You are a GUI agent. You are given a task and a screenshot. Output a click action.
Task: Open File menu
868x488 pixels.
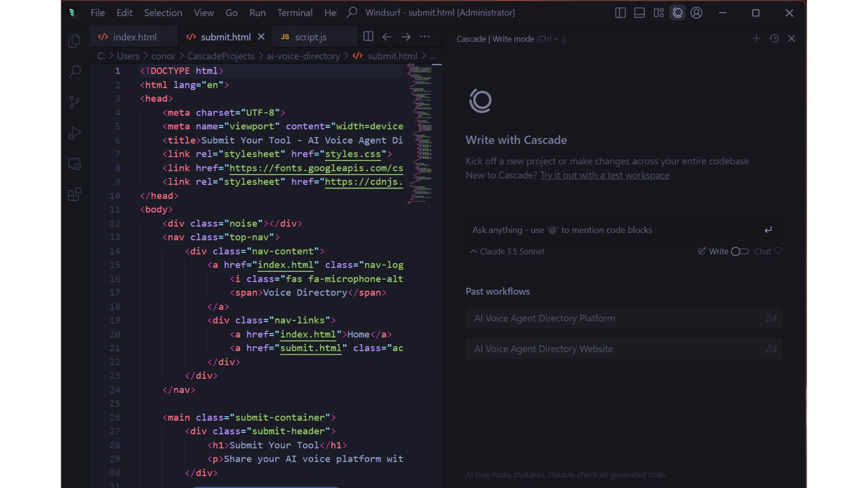(x=98, y=13)
